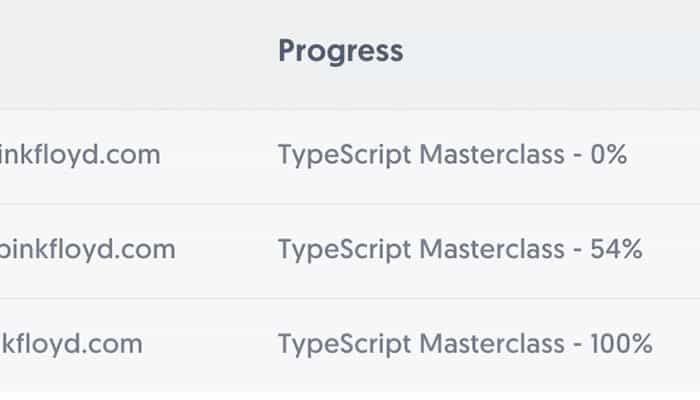The height and width of the screenshot is (400, 700).
Task: Click the word Masterclass in the 100% row
Action: pyautogui.click(x=492, y=344)
